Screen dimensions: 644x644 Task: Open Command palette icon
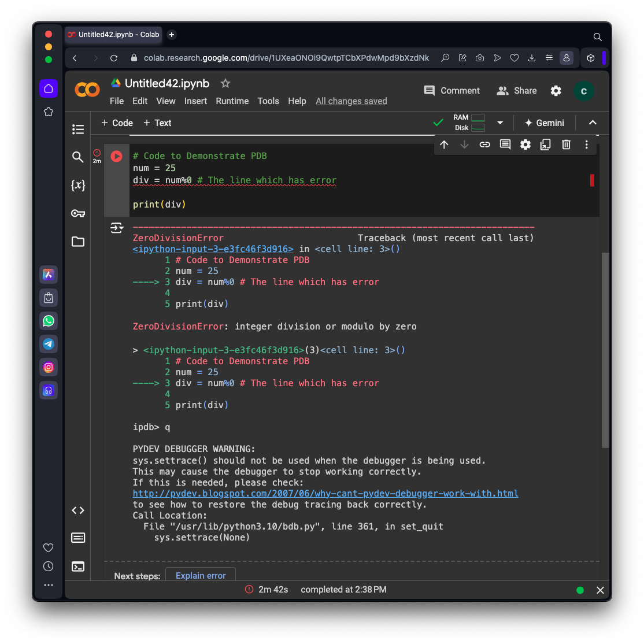[78, 538]
